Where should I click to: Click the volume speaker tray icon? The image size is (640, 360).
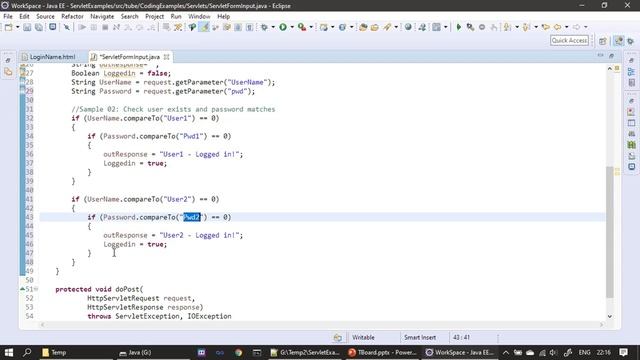point(553,352)
